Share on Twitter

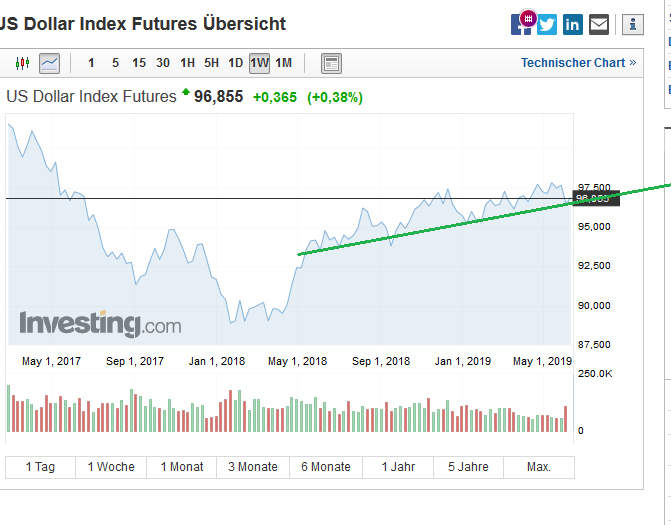point(547,25)
